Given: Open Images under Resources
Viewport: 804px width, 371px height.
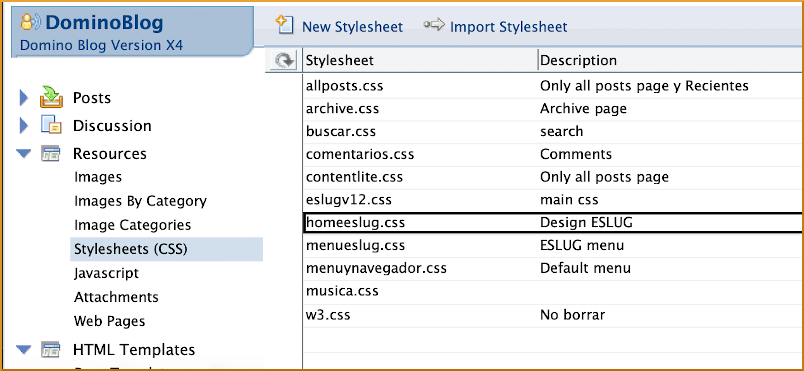Looking at the screenshot, I should pos(98,177).
